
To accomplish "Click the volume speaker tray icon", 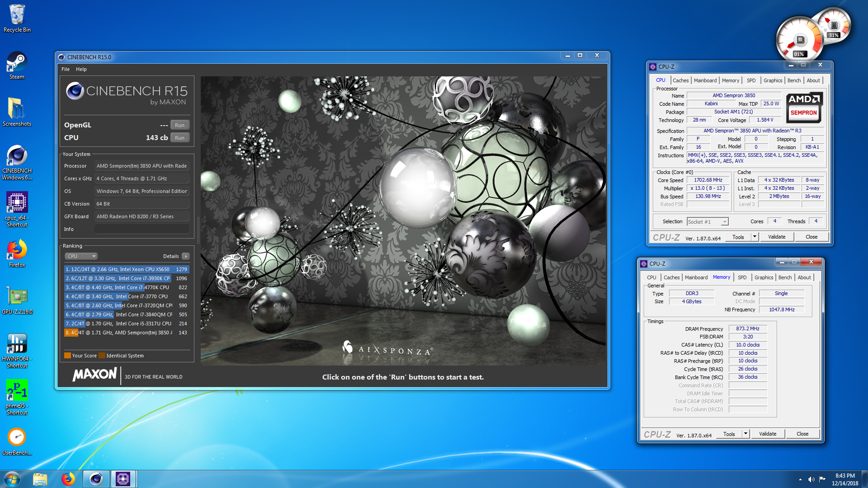I will click(x=811, y=479).
